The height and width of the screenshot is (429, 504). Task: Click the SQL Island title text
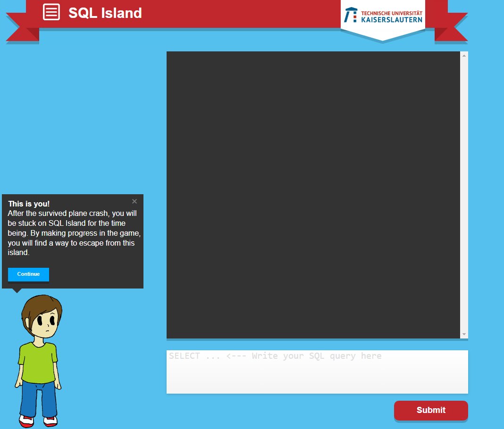(105, 13)
